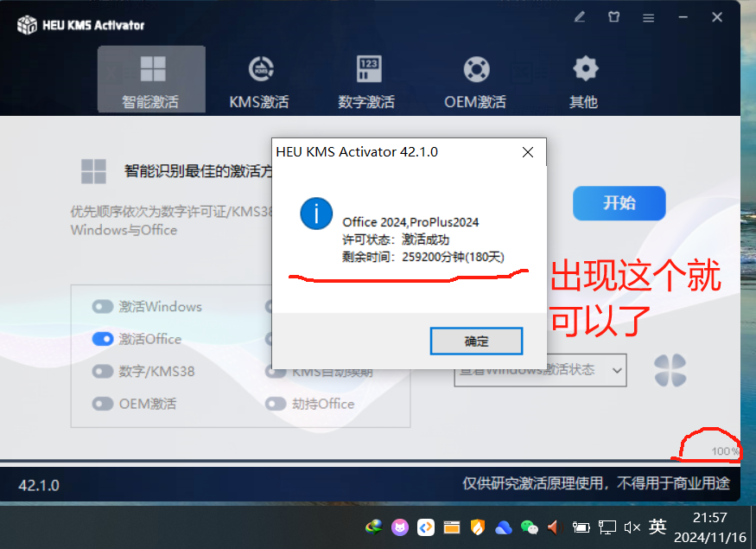Check the battery power tray icon

[x=581, y=527]
